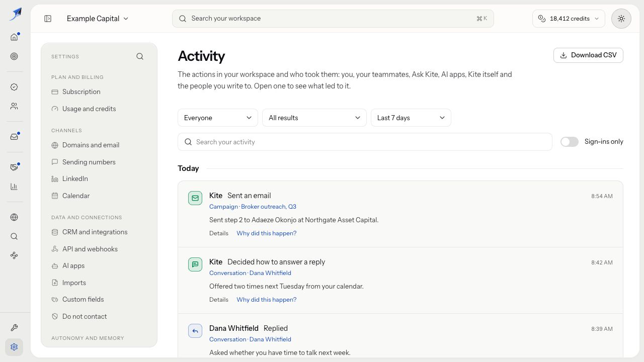The width and height of the screenshot is (644, 362).
Task: Open the Example Capital workspace dropdown
Action: pyautogui.click(x=98, y=19)
